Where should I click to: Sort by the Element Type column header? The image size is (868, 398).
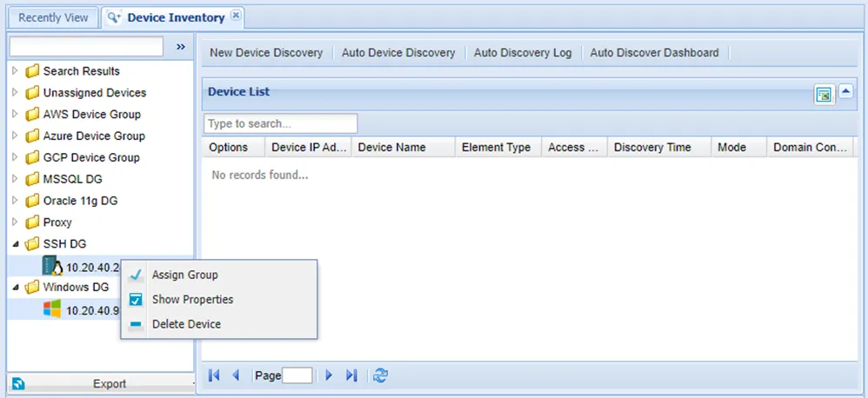(498, 148)
